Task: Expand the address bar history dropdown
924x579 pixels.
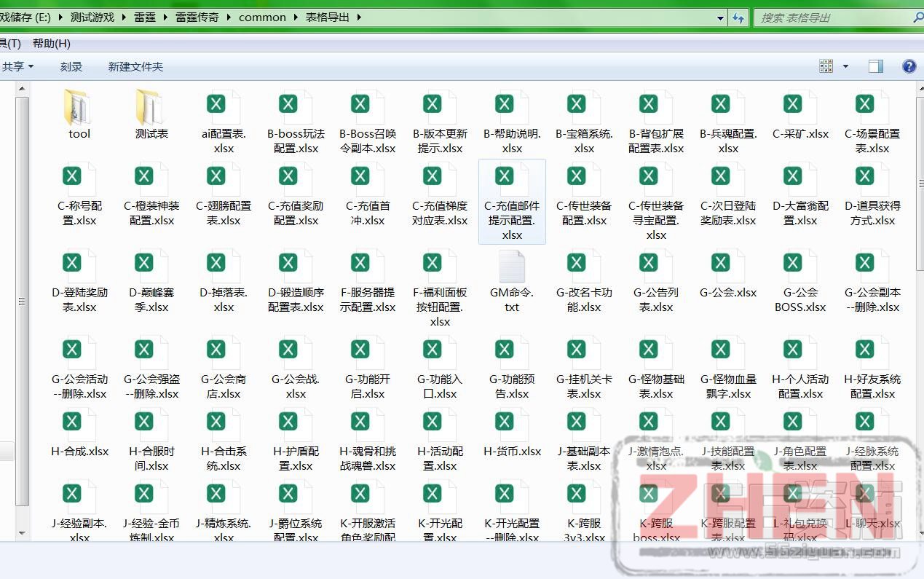Action: pos(720,17)
